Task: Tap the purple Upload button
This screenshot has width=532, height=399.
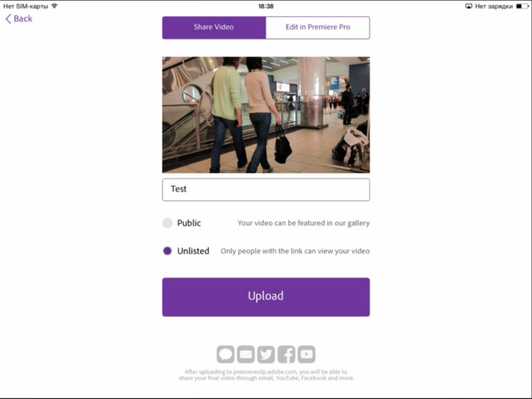Action: tap(266, 297)
